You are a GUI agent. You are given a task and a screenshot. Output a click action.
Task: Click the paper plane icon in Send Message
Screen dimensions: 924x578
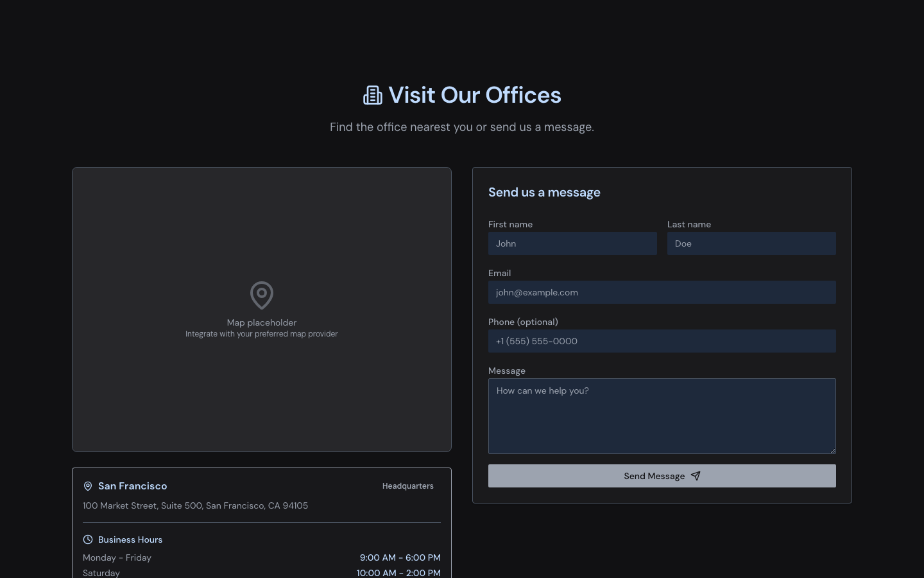696,476
